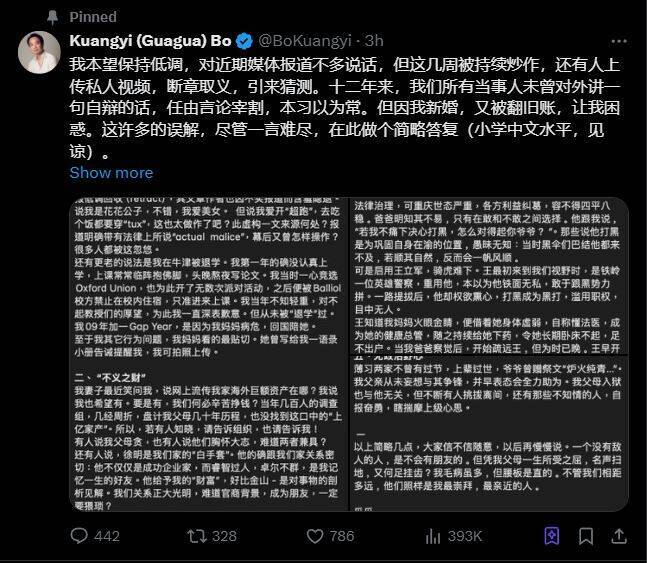Viewport: 647px width, 563px height.
Task: Click the purple highlighted bookmark-star icon
Action: [x=552, y=536]
